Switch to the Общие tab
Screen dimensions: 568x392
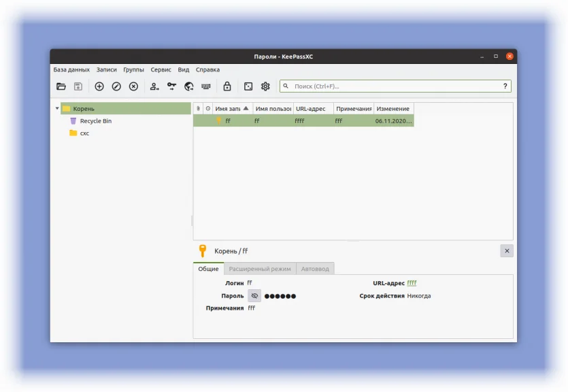(208, 269)
